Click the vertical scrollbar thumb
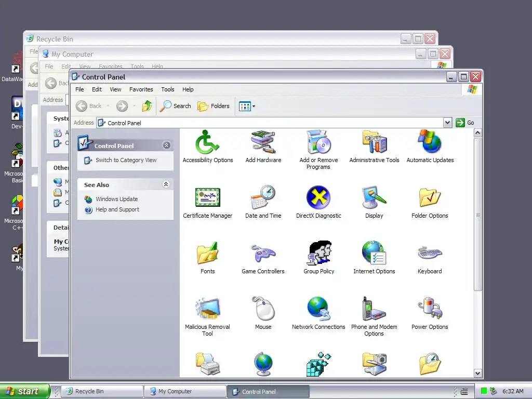The width and height of the screenshot is (532, 399). click(x=478, y=214)
